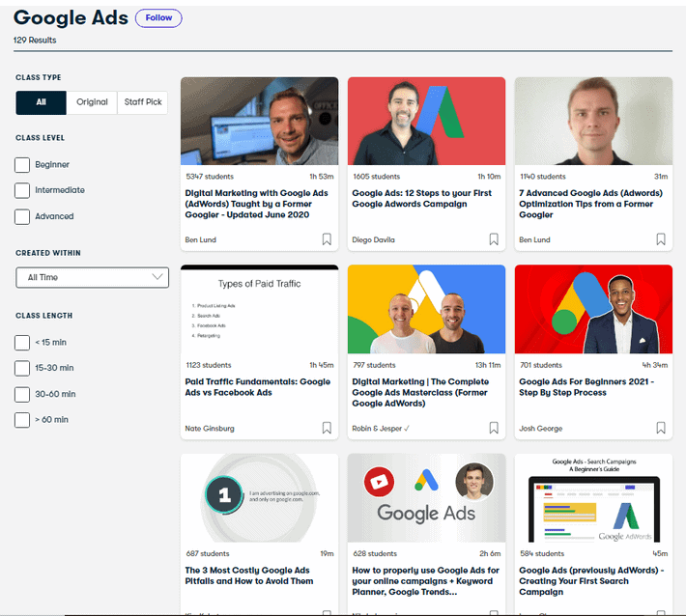Bookmark Google Ads For Beginners 2021 class
Viewport: 686px width, 616px height.
[661, 428]
